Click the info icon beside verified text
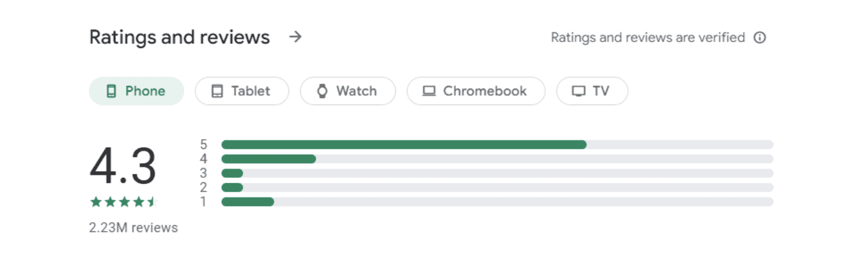 point(760,38)
